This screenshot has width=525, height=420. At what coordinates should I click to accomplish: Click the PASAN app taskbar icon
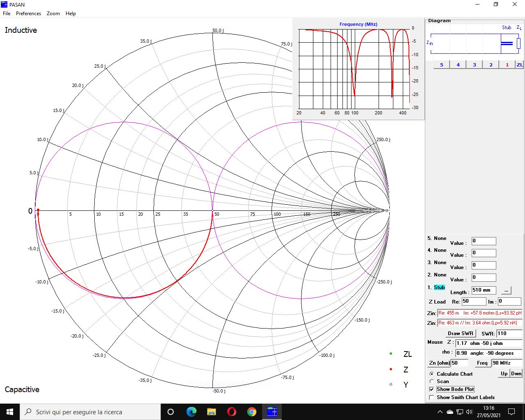(x=272, y=412)
